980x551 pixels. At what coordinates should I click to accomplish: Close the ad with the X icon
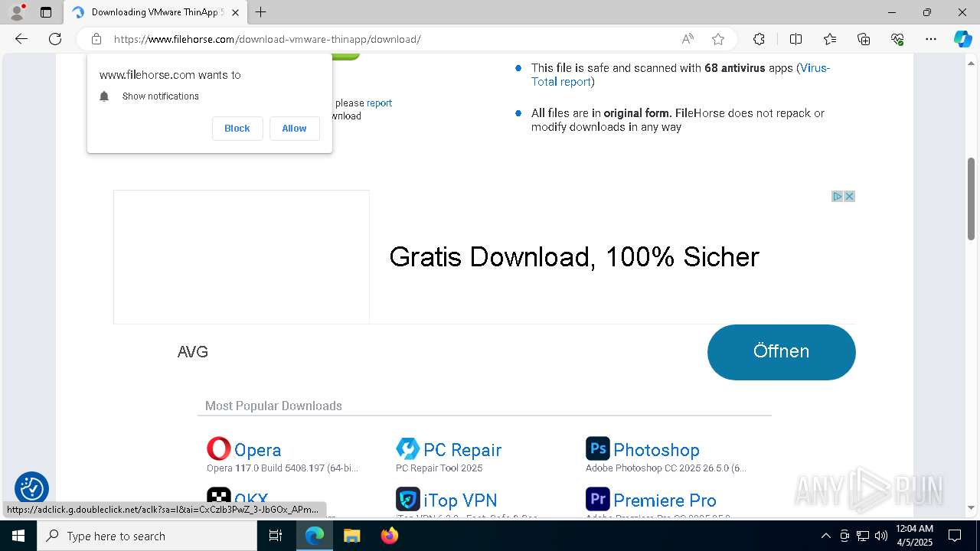[849, 197]
